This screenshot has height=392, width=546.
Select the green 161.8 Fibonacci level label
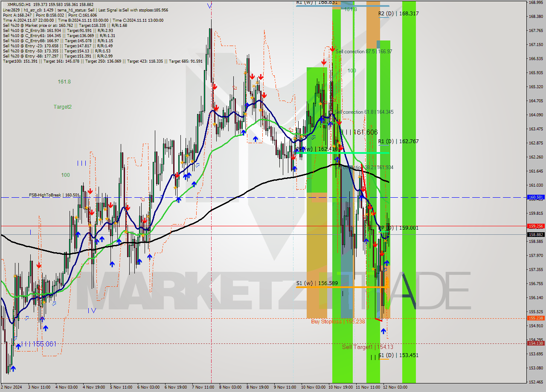(64, 81)
